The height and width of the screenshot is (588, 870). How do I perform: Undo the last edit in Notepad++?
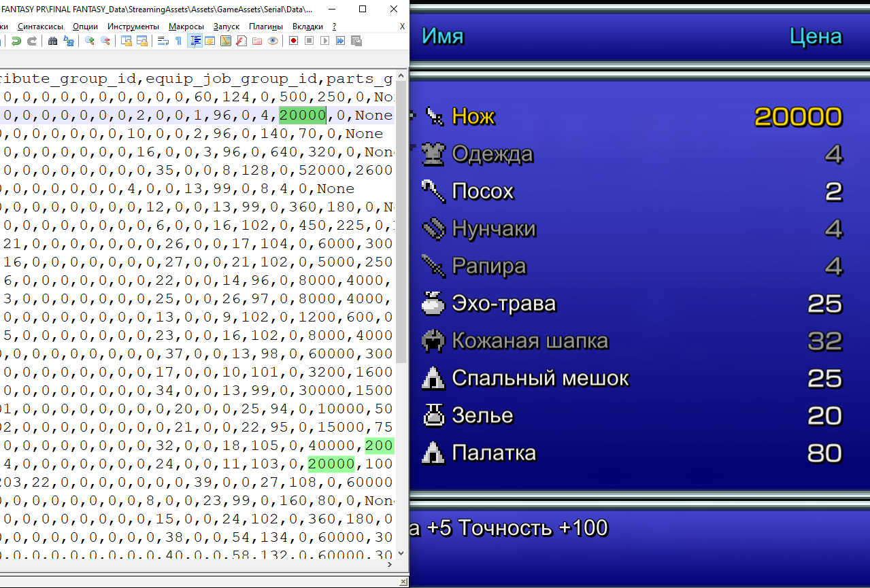16,41
